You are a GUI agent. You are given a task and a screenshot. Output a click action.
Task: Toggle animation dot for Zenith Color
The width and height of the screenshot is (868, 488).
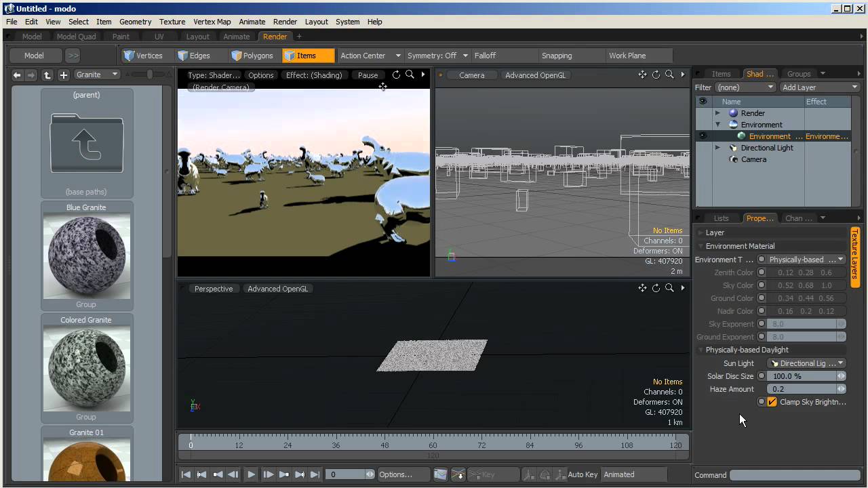762,272
